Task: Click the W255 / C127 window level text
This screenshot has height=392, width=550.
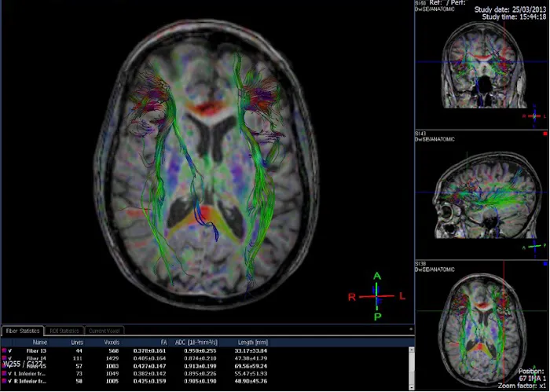Action: pos(23,364)
